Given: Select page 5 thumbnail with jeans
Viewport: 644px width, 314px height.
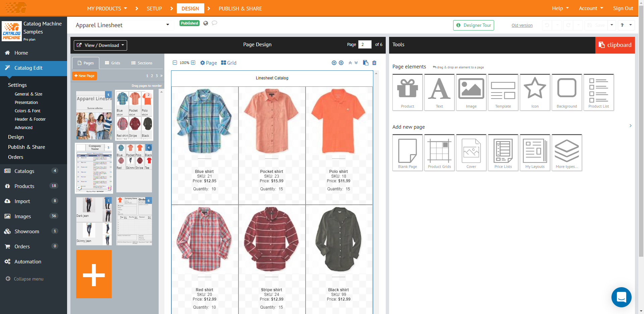Looking at the screenshot, I should click(94, 221).
